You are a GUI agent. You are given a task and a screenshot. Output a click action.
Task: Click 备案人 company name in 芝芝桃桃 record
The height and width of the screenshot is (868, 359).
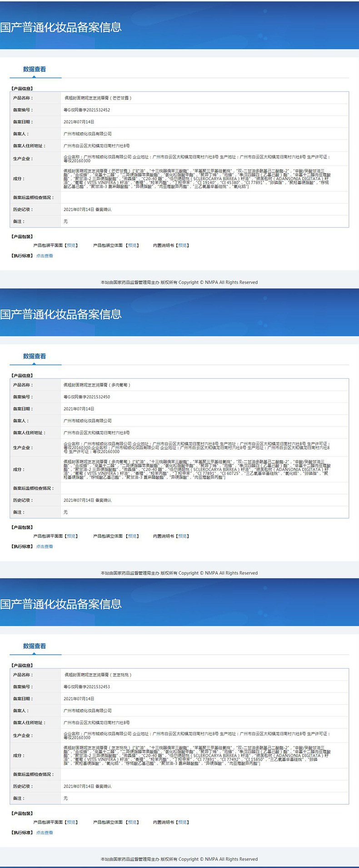click(88, 711)
